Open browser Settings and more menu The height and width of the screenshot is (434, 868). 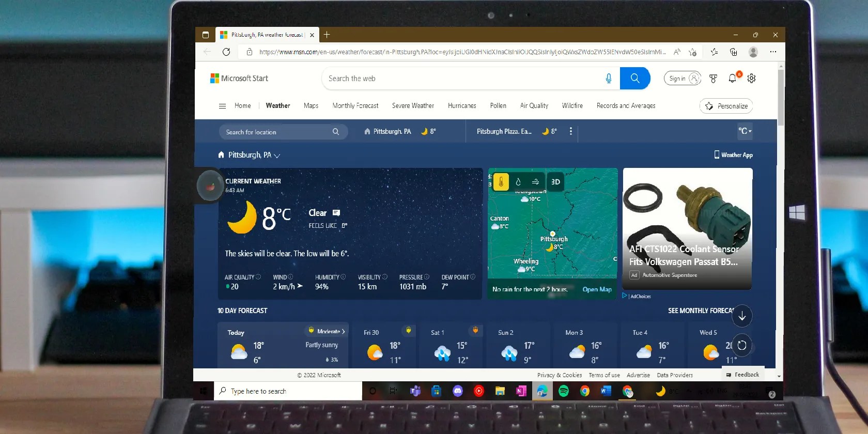coord(773,52)
